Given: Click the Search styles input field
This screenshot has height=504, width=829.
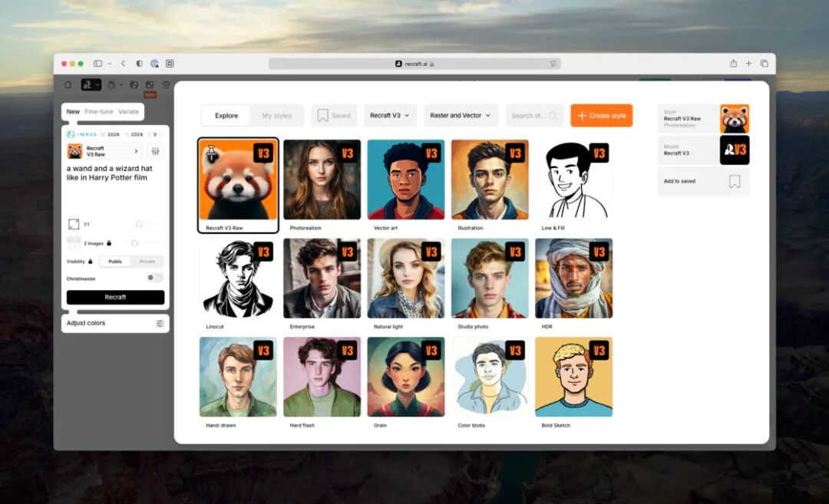Looking at the screenshot, I should [534, 116].
